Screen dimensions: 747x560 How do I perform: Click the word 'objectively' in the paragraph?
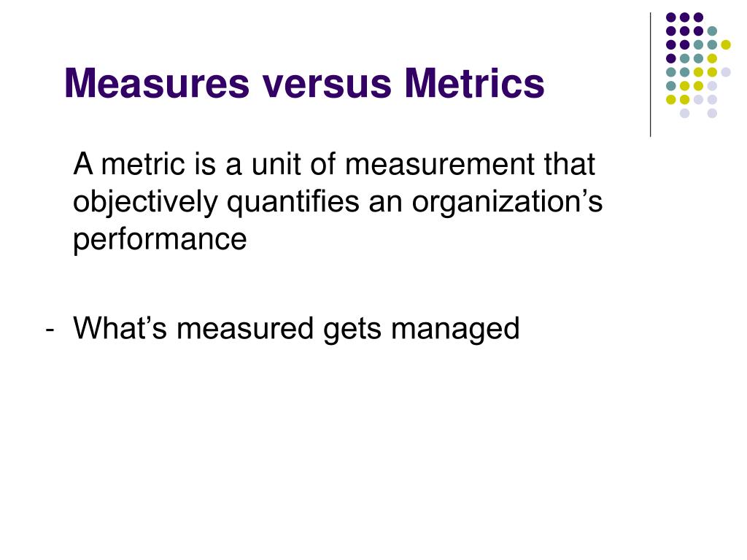pyautogui.click(x=145, y=202)
